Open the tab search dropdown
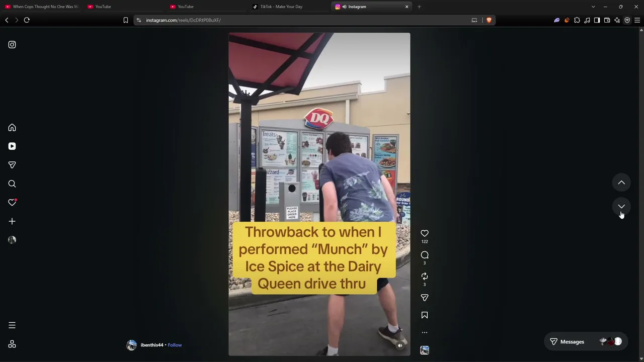Image resolution: width=644 pixels, height=362 pixels. click(x=593, y=7)
